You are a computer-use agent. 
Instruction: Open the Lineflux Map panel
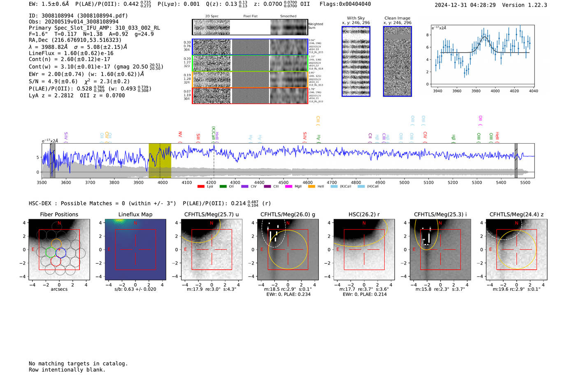[135, 249]
